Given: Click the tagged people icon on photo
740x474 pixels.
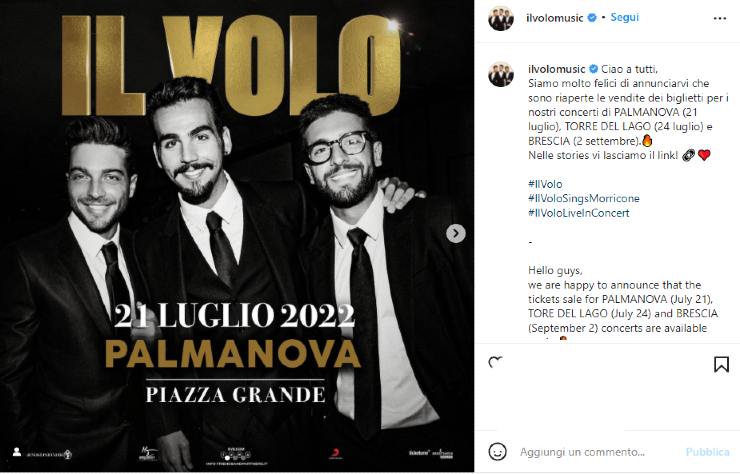Looking at the screenshot, I should pyautogui.click(x=17, y=452).
